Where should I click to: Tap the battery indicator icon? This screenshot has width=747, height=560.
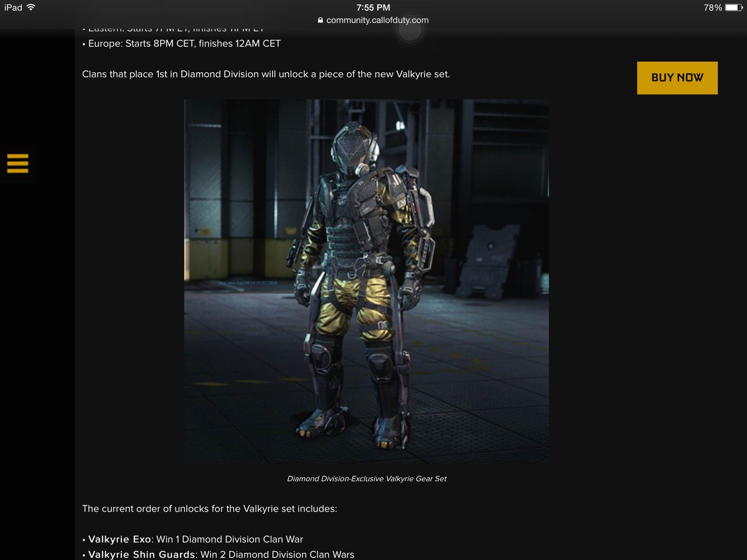733,7
